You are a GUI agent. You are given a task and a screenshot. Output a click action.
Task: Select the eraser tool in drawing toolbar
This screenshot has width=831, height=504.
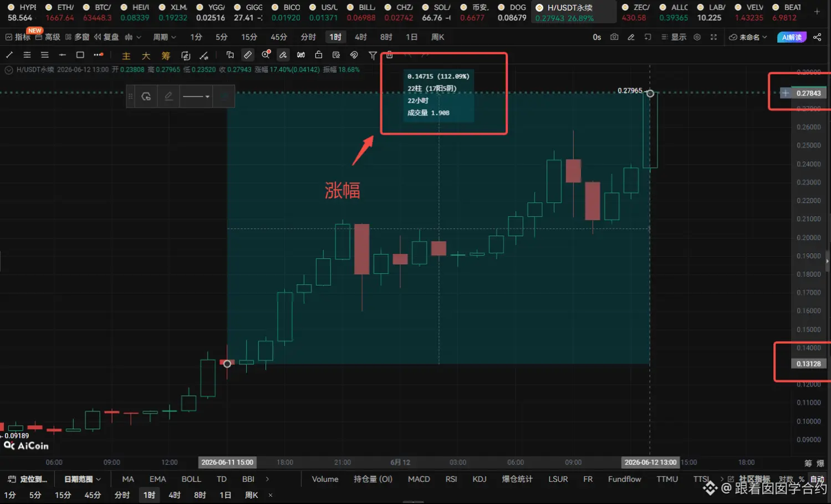[x=283, y=55]
